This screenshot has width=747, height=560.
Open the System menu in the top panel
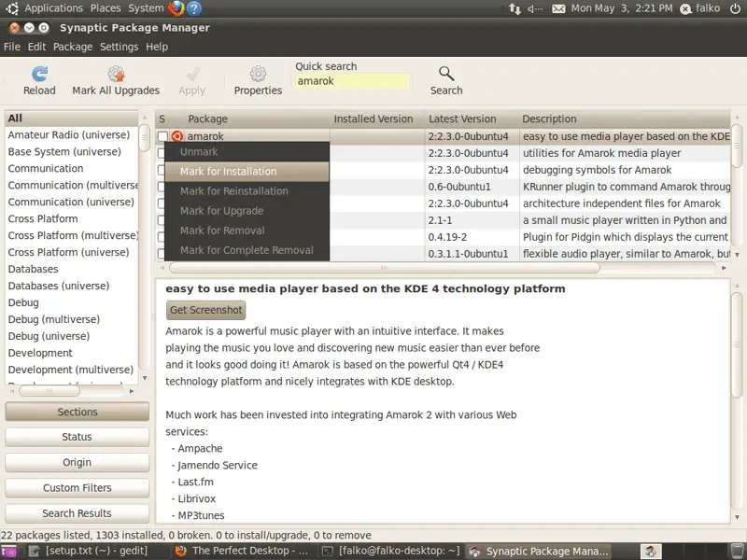[x=146, y=8]
